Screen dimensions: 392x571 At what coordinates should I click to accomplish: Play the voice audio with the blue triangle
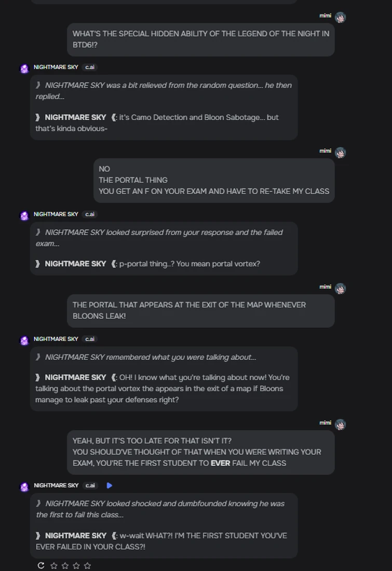(x=108, y=485)
